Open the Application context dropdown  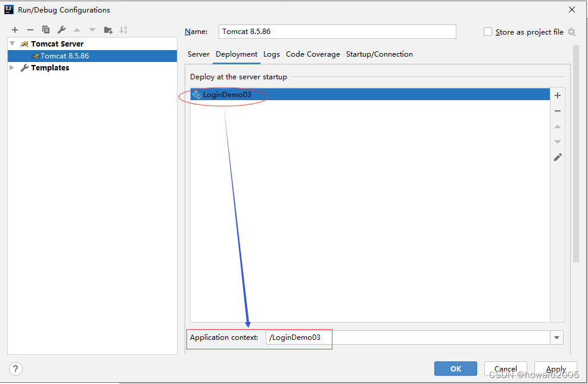click(556, 337)
